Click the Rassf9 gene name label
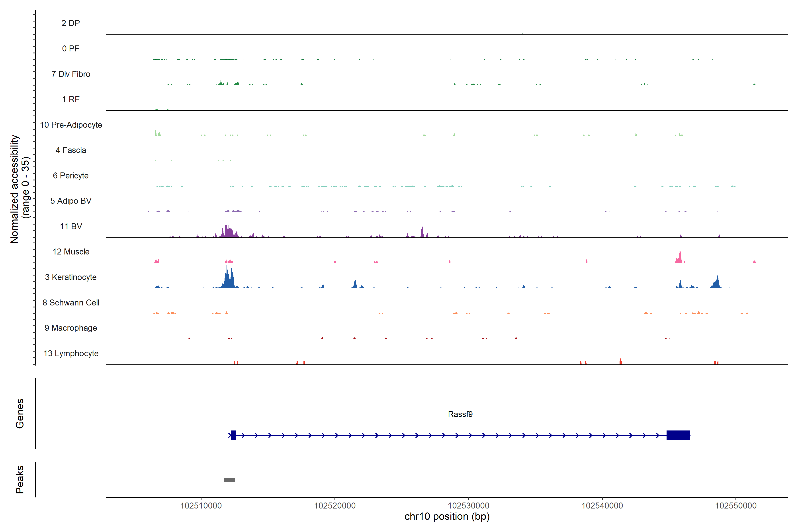 (460, 414)
